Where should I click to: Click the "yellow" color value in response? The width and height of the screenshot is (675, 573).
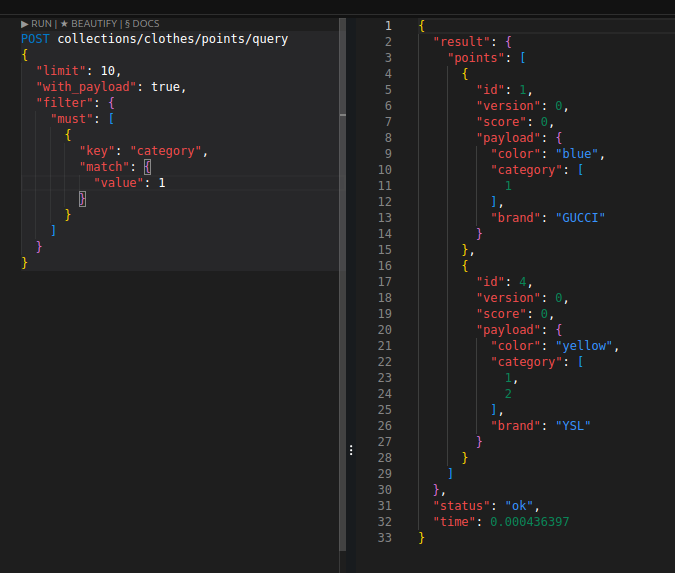(x=585, y=346)
